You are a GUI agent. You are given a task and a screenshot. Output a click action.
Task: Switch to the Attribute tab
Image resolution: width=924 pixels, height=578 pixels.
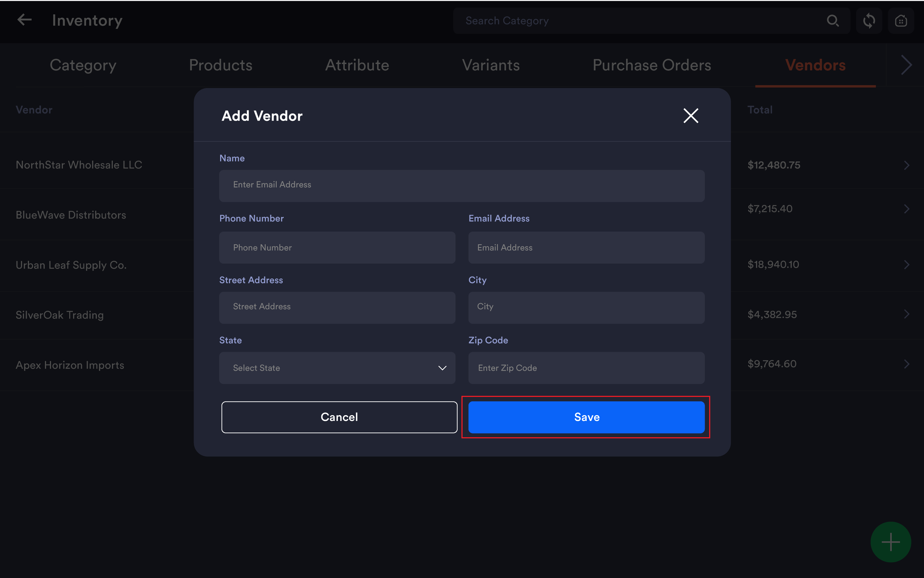tap(357, 65)
